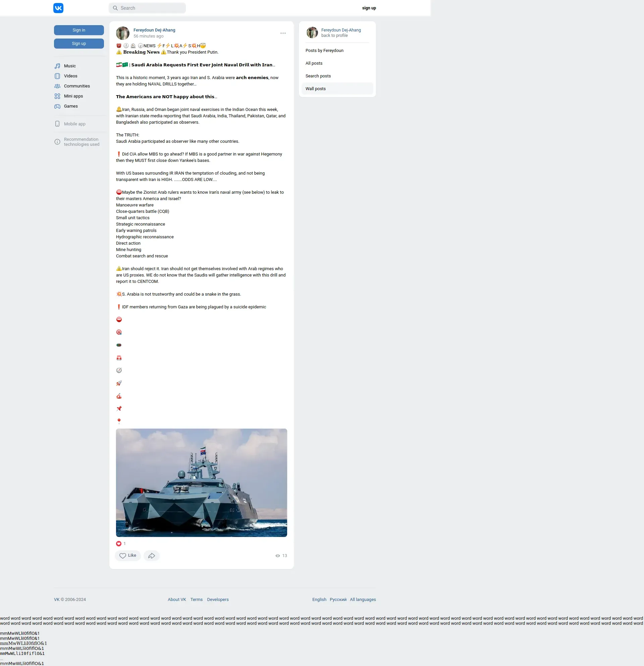This screenshot has width=644, height=666.
Task: Open the Mini apps icon
Action: click(x=57, y=96)
